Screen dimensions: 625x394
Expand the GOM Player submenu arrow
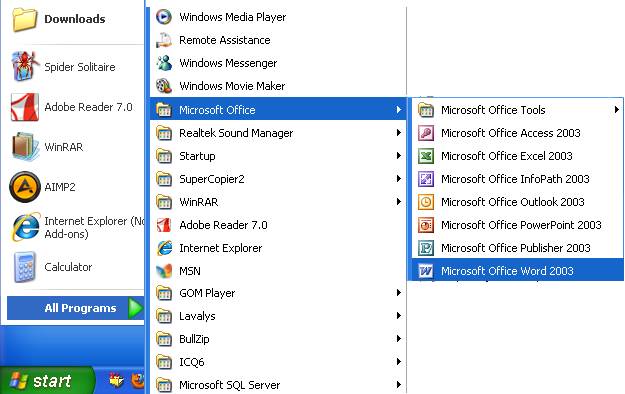[398, 293]
